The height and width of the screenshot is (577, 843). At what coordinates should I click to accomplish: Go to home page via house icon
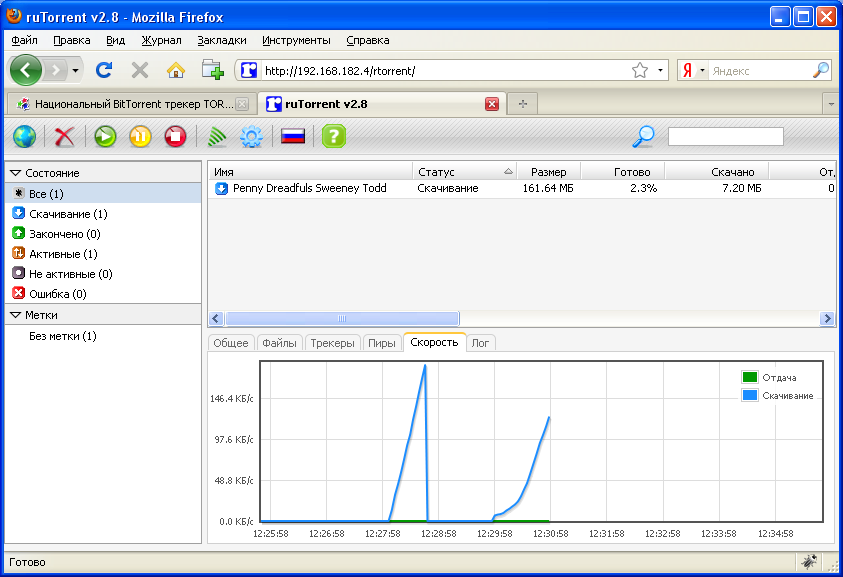click(x=176, y=70)
